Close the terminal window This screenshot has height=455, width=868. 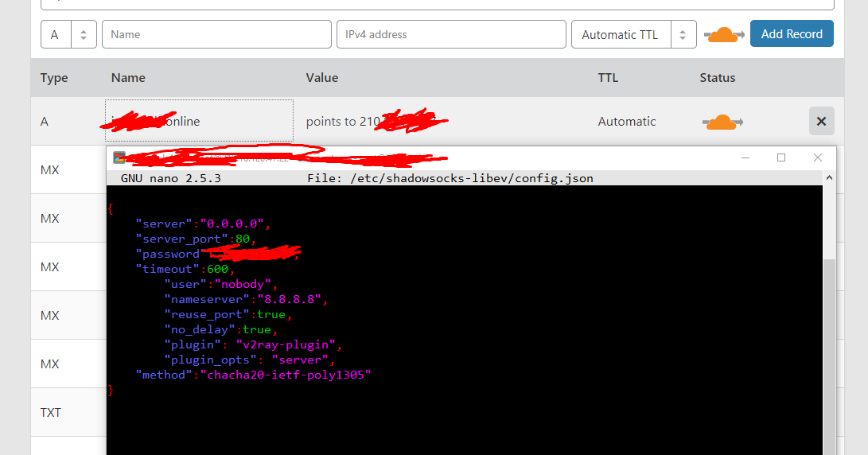tap(818, 157)
